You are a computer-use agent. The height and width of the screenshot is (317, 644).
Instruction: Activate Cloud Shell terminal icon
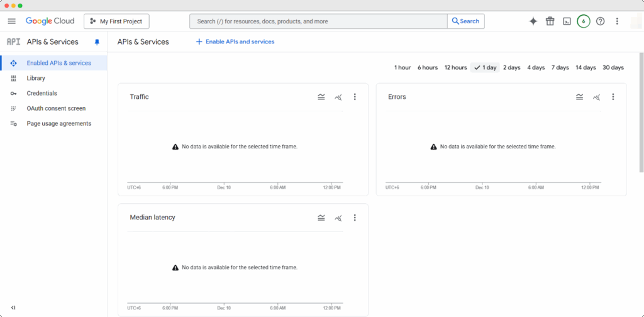[x=567, y=21]
